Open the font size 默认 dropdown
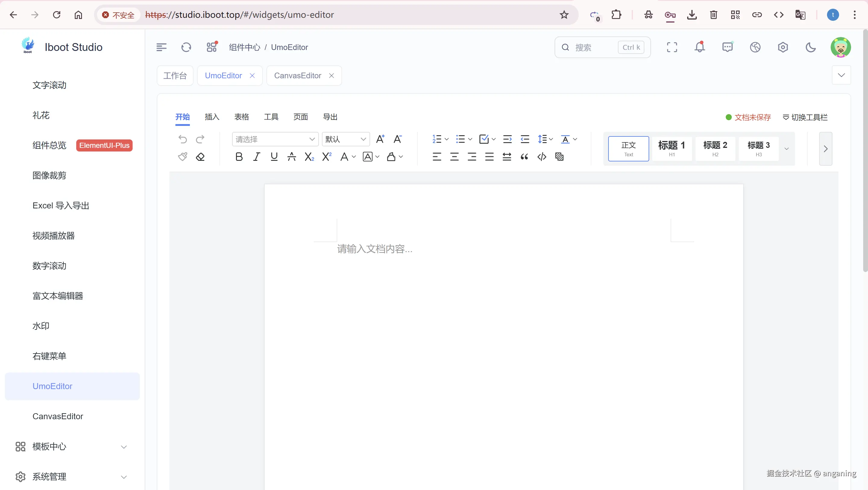Image resolution: width=868 pixels, height=490 pixels. [x=345, y=139]
